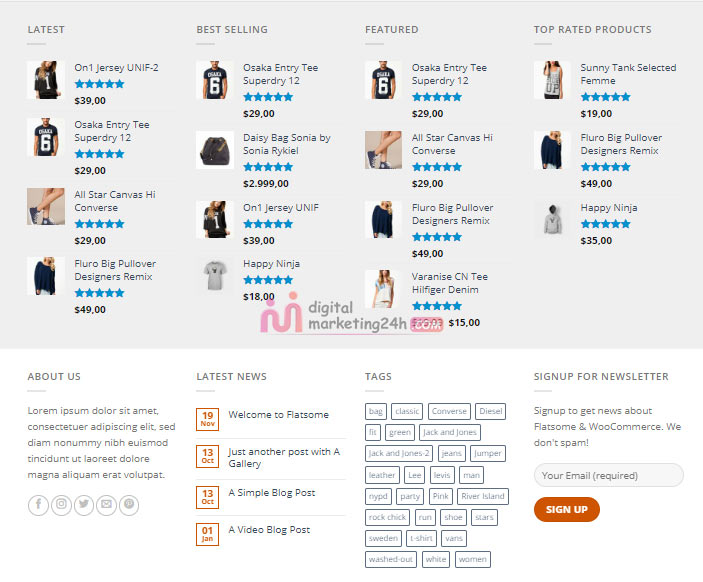Open Fluro Big Pullover thumbnail in Latest
The width and height of the screenshot is (703, 582).
click(46, 276)
